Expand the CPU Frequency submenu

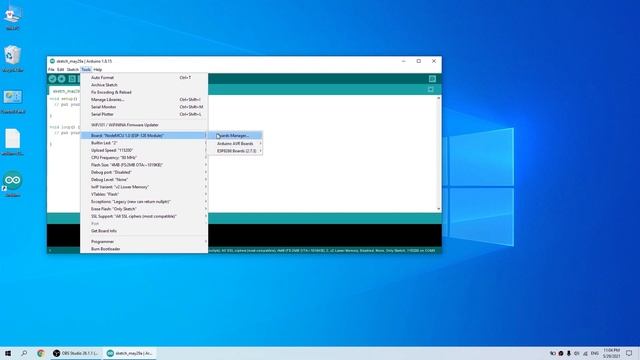click(x=144, y=158)
